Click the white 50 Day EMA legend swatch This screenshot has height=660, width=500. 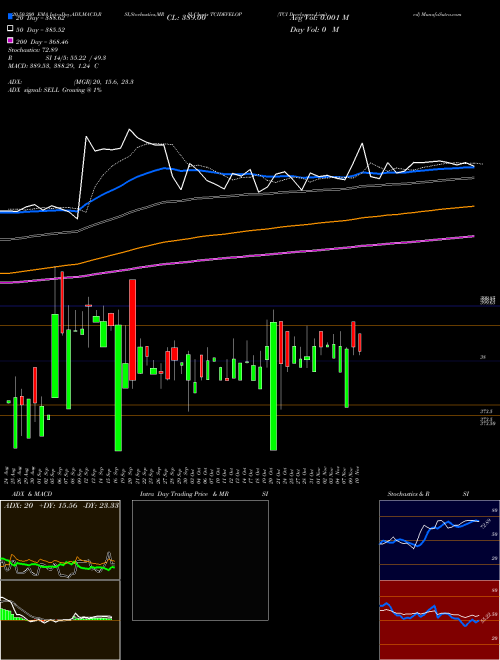(x=11, y=29)
